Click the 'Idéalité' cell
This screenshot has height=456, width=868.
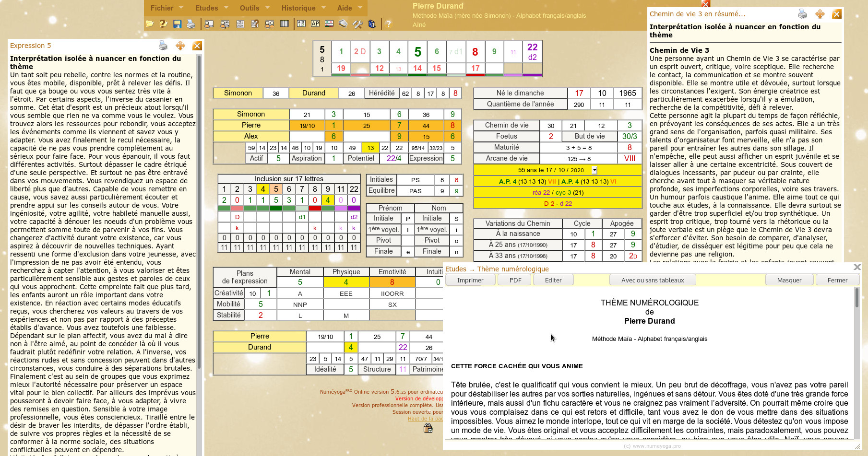coord(325,369)
